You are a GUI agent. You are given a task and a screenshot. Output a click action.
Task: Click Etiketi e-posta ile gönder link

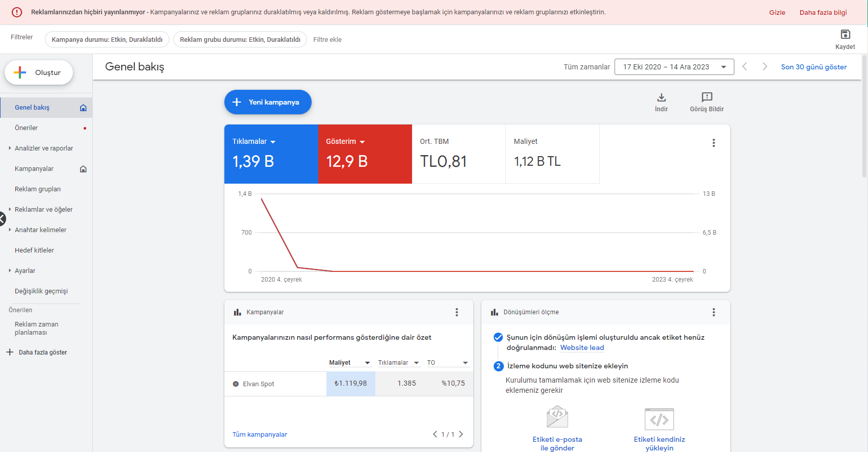pyautogui.click(x=557, y=443)
